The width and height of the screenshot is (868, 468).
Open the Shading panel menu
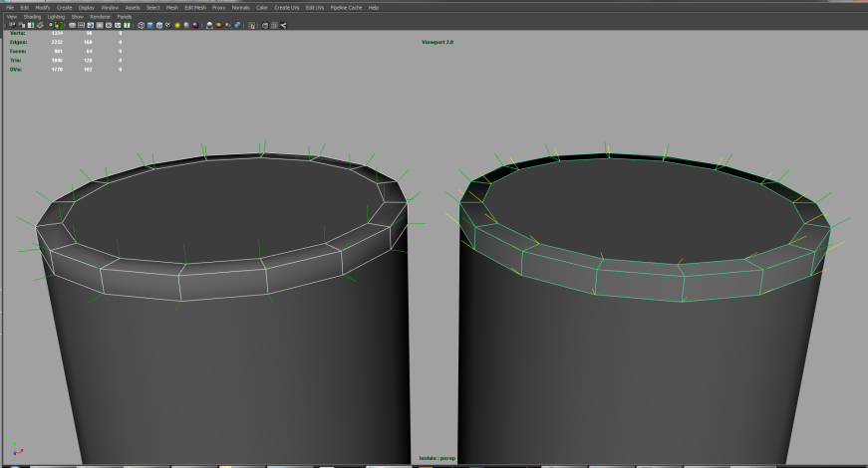pyautogui.click(x=33, y=16)
